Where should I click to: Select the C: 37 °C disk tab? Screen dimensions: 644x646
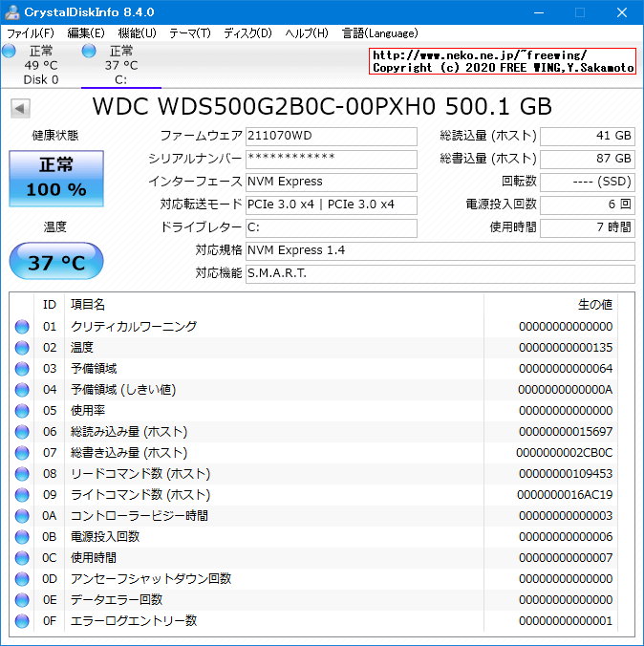121,65
